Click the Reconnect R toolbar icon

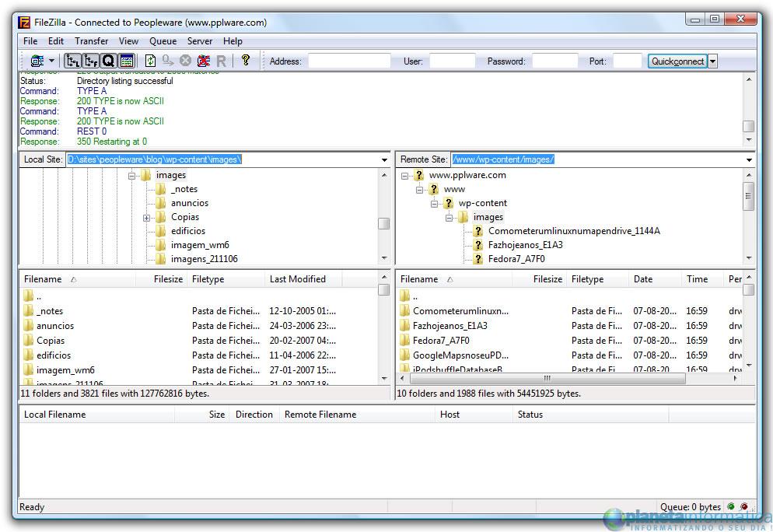point(222,61)
